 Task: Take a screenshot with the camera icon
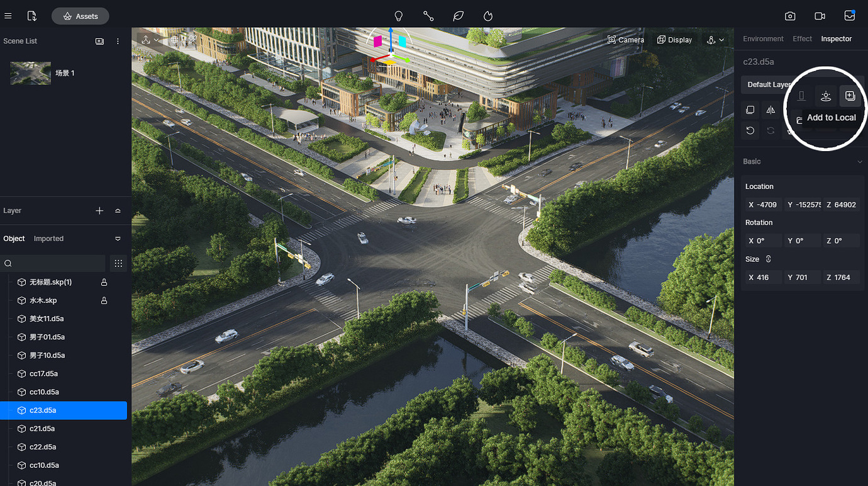click(790, 16)
